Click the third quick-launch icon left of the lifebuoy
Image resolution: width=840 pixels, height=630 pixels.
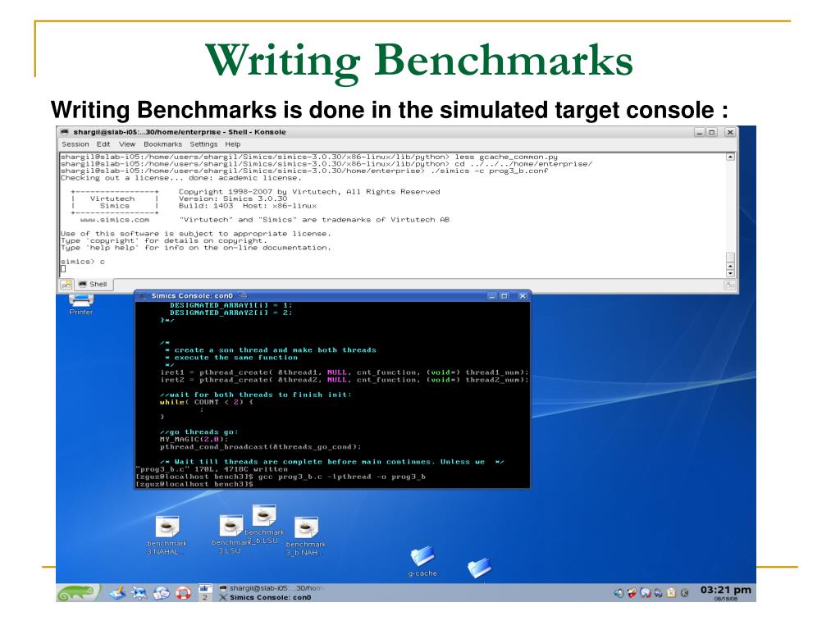[162, 592]
